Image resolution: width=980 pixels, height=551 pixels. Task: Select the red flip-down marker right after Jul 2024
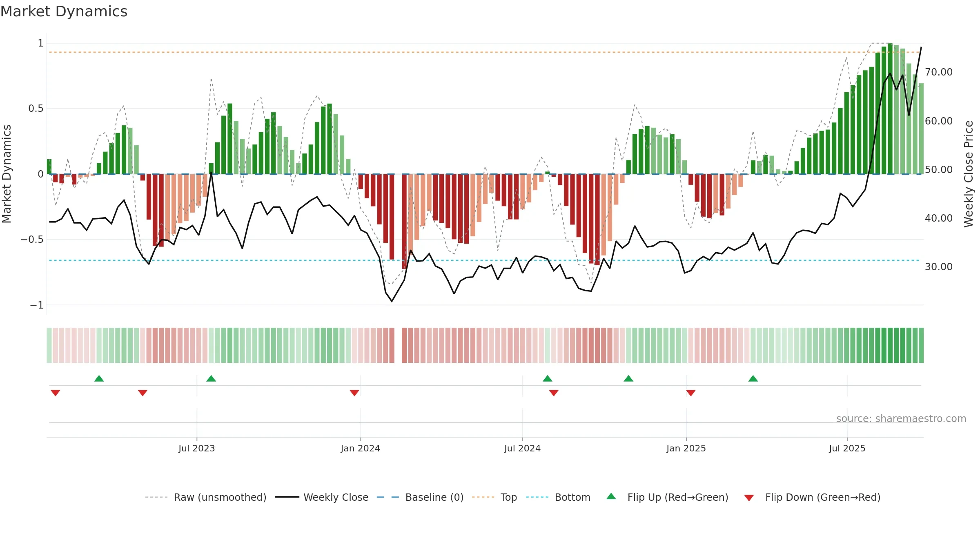click(x=554, y=393)
